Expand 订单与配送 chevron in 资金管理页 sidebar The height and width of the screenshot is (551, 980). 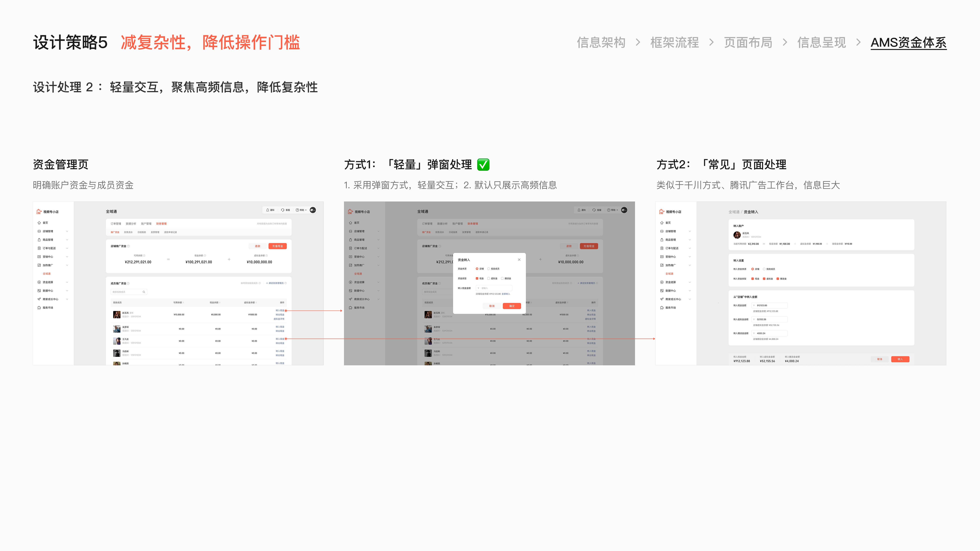point(67,248)
